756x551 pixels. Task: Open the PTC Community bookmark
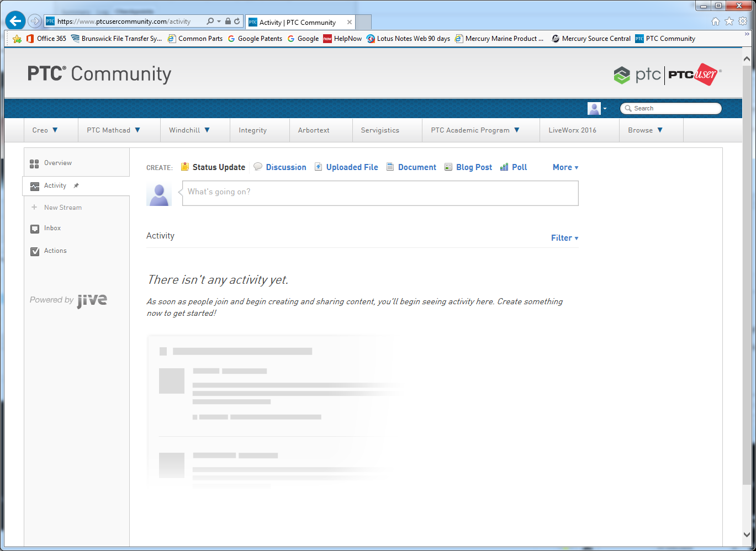(x=665, y=39)
